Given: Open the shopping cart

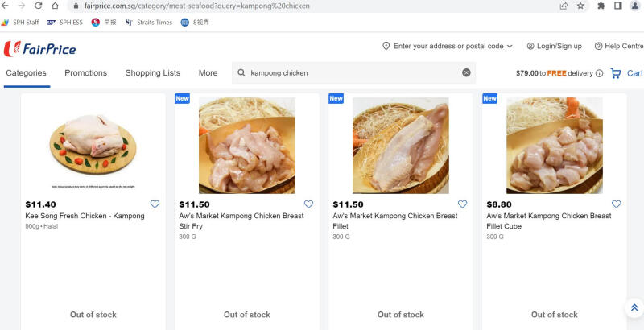Looking at the screenshot, I should (x=626, y=73).
